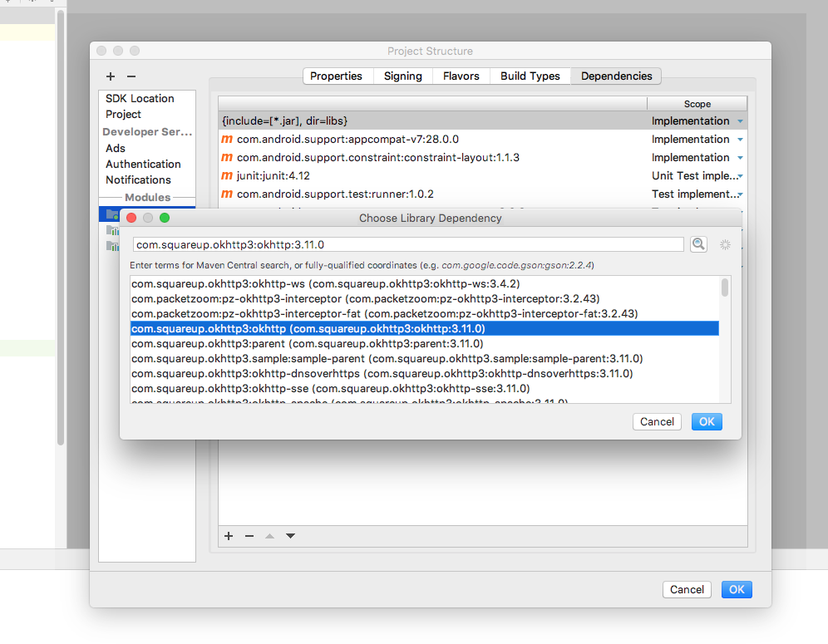Select okhttp3:parent 3.11.0 result
This screenshot has height=644, width=828.
(x=425, y=344)
